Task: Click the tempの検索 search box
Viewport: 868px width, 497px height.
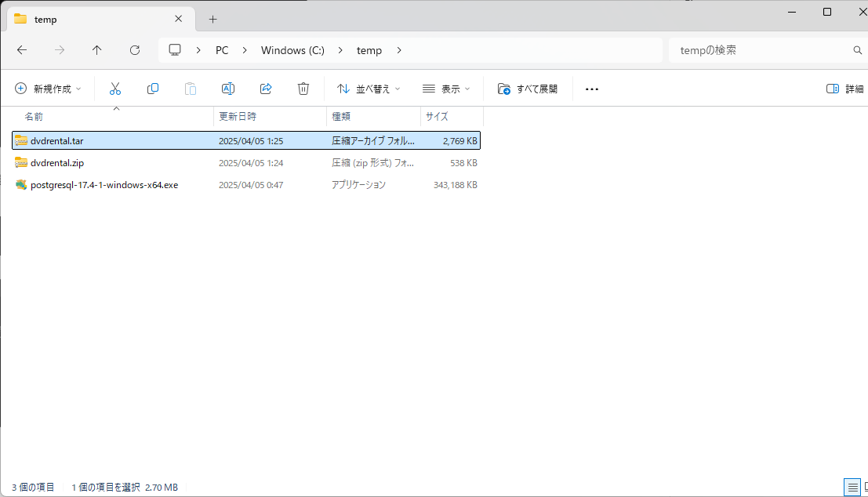Action: click(x=757, y=50)
